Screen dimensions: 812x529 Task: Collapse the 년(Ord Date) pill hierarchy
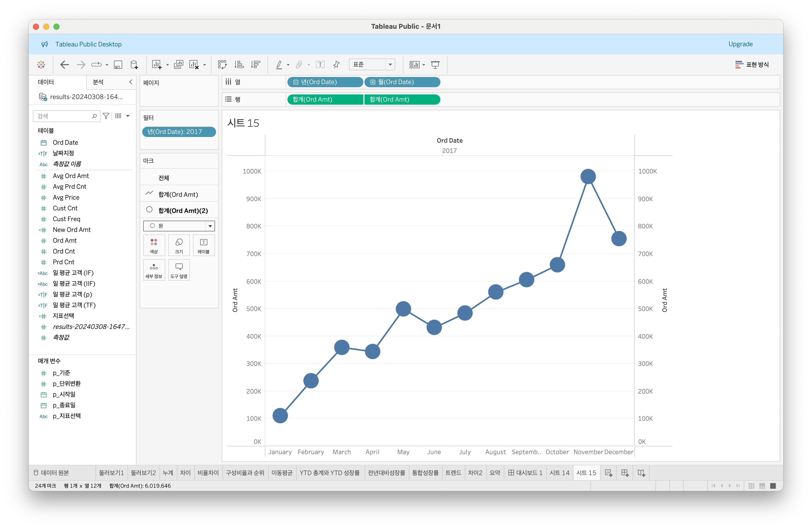296,82
